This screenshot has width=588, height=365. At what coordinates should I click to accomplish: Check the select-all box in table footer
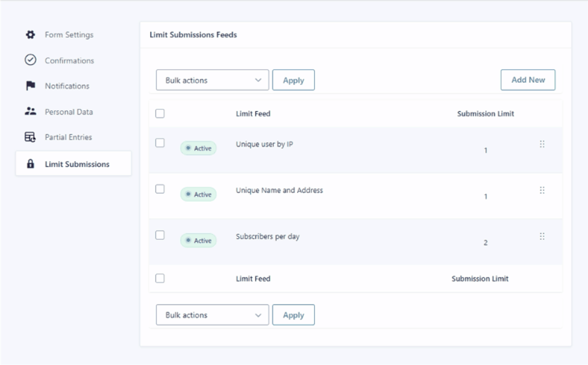point(160,279)
